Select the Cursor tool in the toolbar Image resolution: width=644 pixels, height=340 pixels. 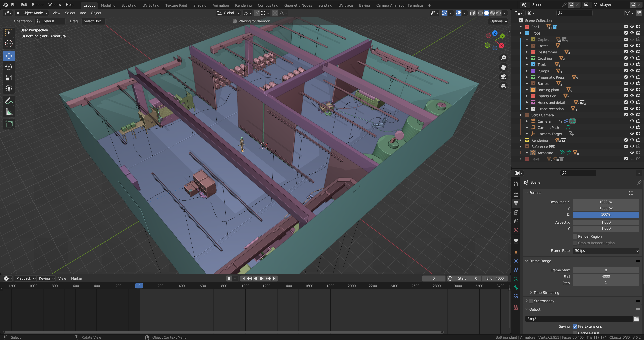coord(9,44)
